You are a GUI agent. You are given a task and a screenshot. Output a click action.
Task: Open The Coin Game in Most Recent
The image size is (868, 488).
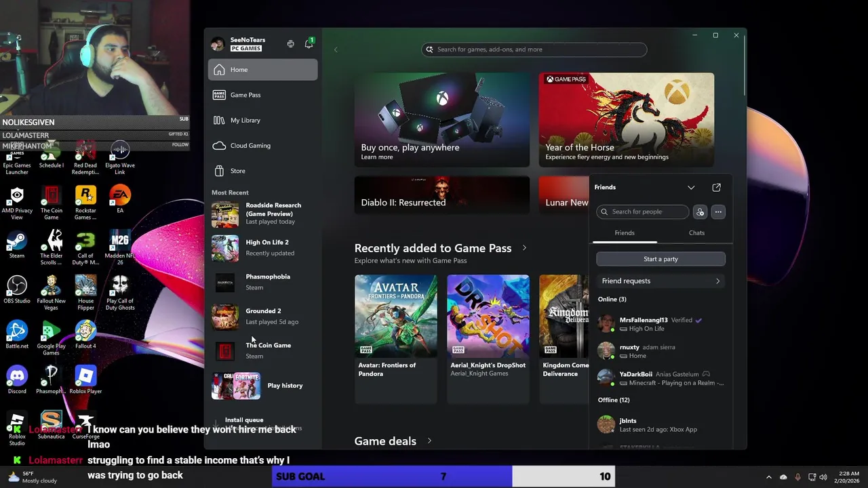(x=263, y=350)
